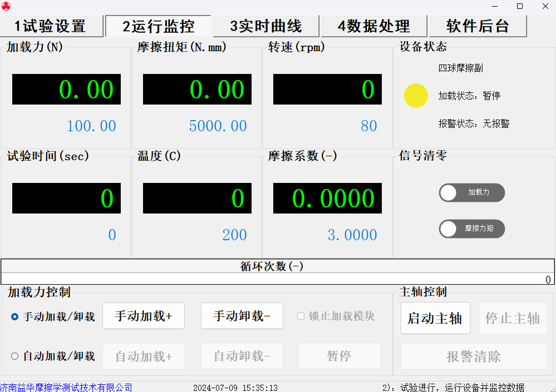
Task: Toggle the 摩擦力矩 signal zero switch
Action: click(x=471, y=229)
